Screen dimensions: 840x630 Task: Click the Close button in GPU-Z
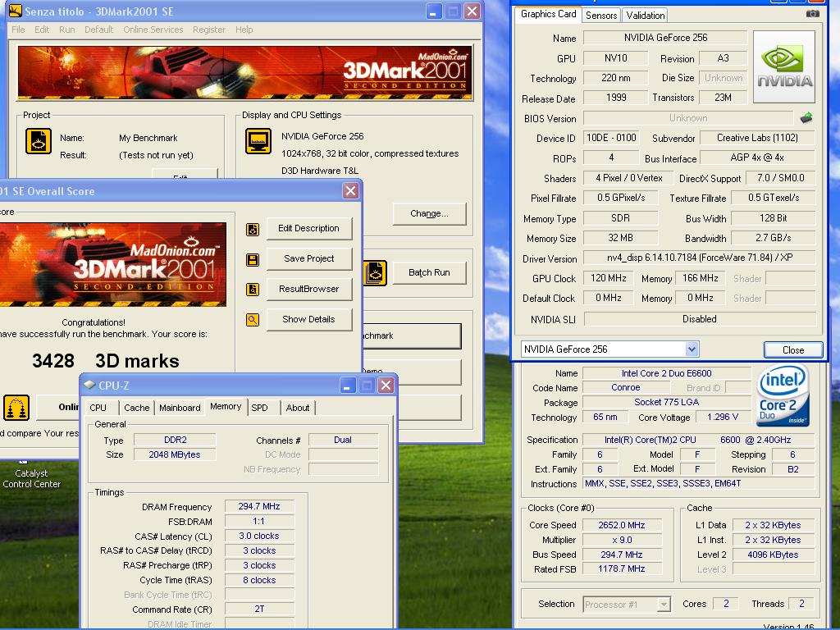[793, 349]
